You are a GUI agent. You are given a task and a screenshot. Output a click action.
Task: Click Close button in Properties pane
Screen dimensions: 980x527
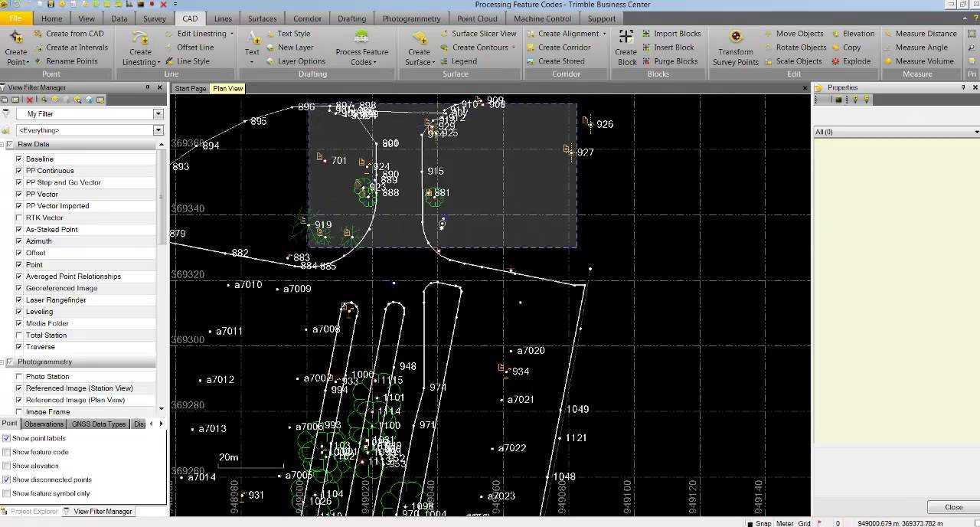[953, 507]
